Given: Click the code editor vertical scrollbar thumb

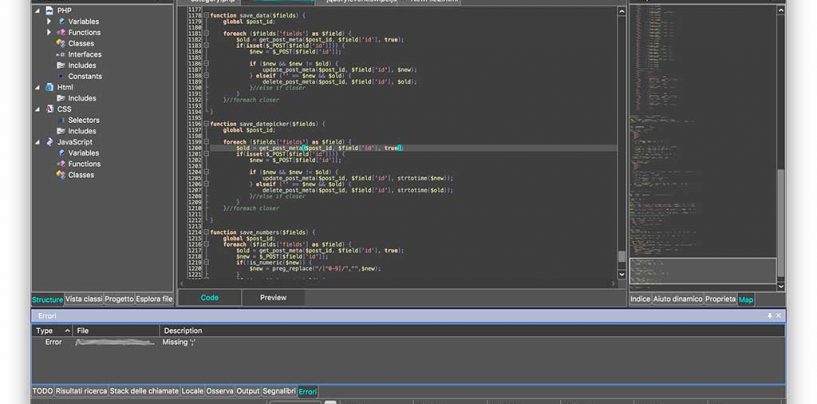Looking at the screenshot, I should click(622, 257).
